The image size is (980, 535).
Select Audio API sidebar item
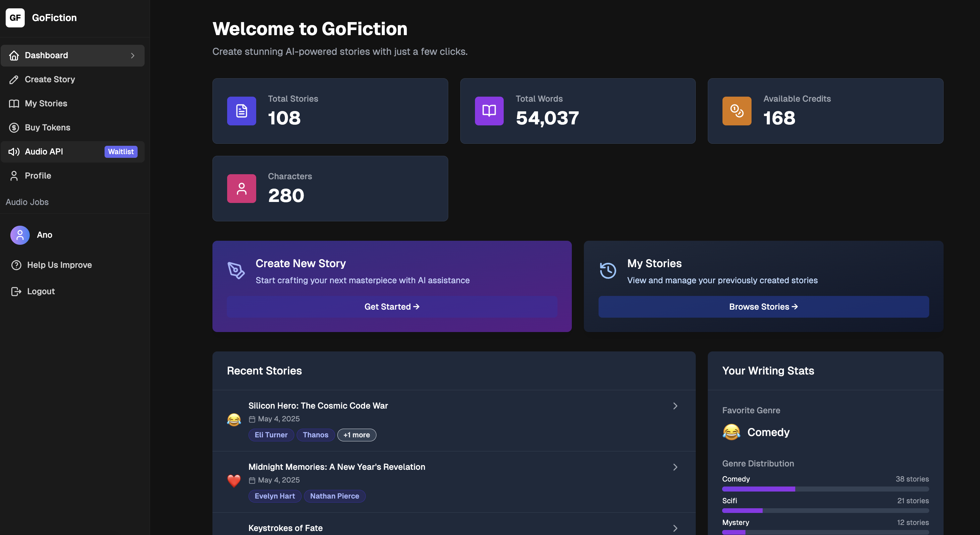44,151
